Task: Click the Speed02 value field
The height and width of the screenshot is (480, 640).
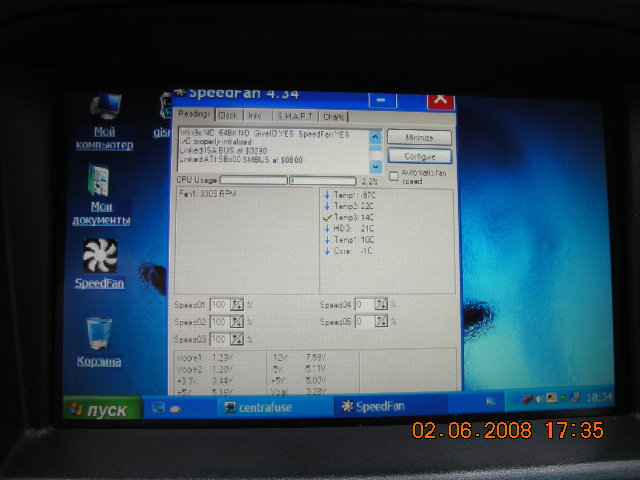Action: [x=220, y=322]
